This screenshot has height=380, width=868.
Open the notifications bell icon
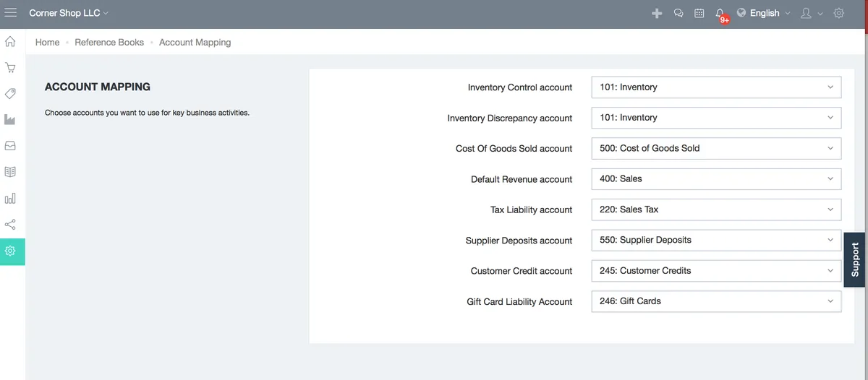pyautogui.click(x=720, y=13)
